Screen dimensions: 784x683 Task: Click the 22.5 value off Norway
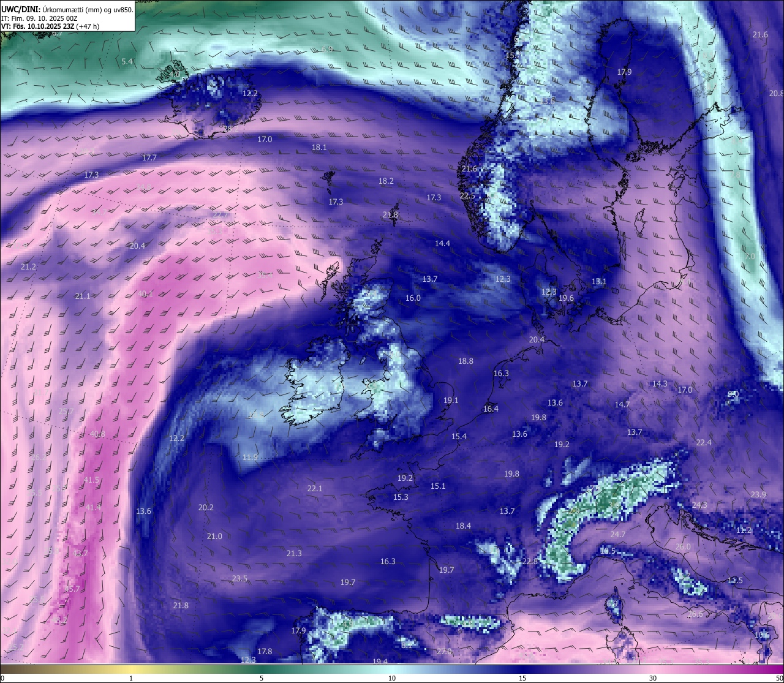(x=467, y=195)
